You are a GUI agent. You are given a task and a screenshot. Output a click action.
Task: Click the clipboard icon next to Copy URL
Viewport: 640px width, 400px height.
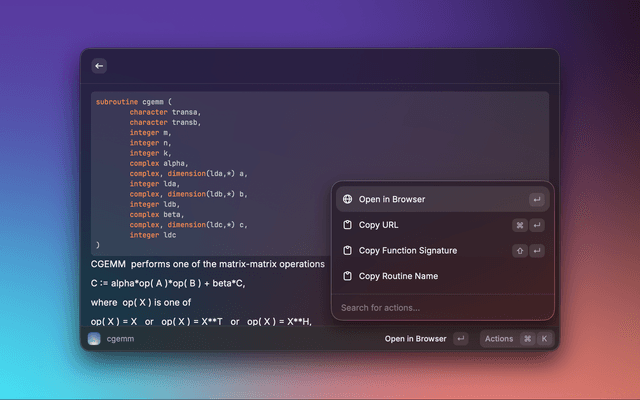tap(347, 225)
